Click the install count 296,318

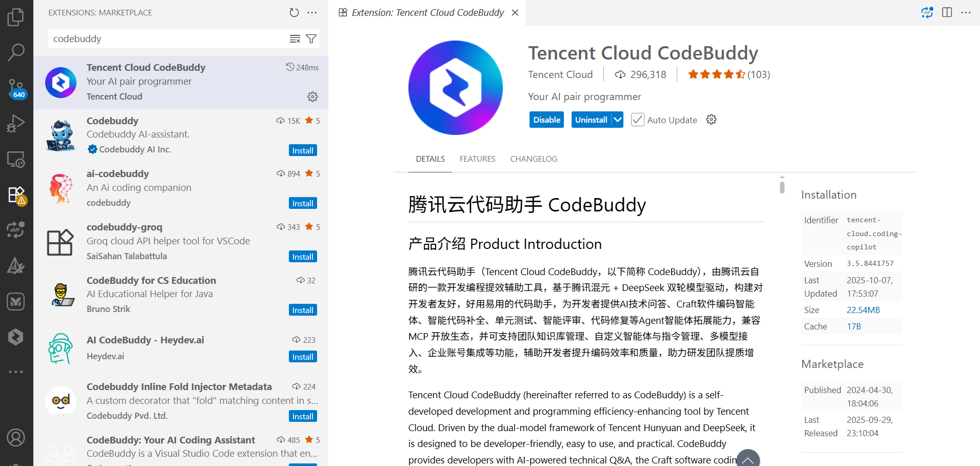(641, 74)
